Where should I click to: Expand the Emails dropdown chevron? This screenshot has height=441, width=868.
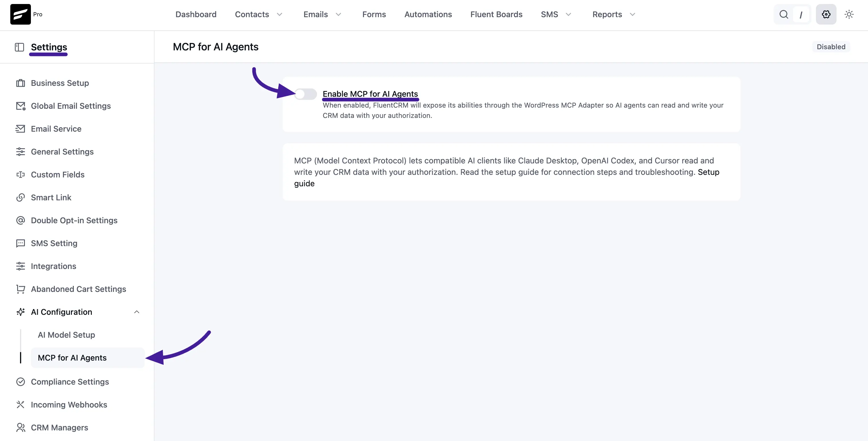point(339,15)
